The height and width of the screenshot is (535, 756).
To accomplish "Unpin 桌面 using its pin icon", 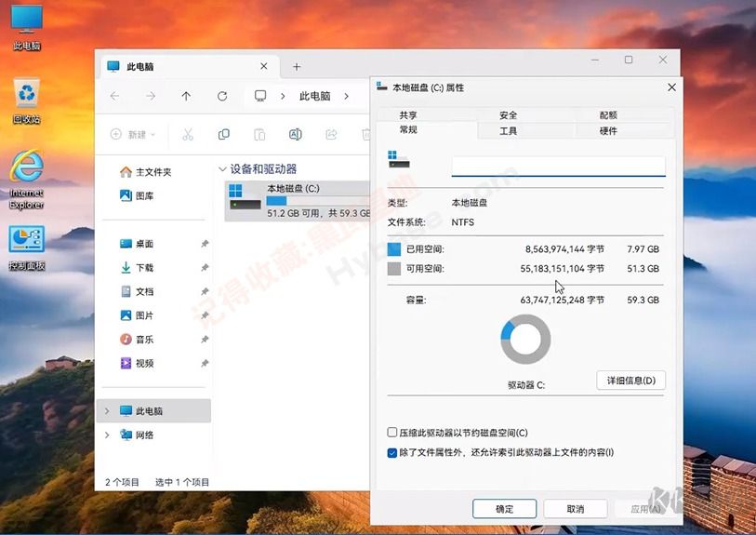I will point(205,244).
